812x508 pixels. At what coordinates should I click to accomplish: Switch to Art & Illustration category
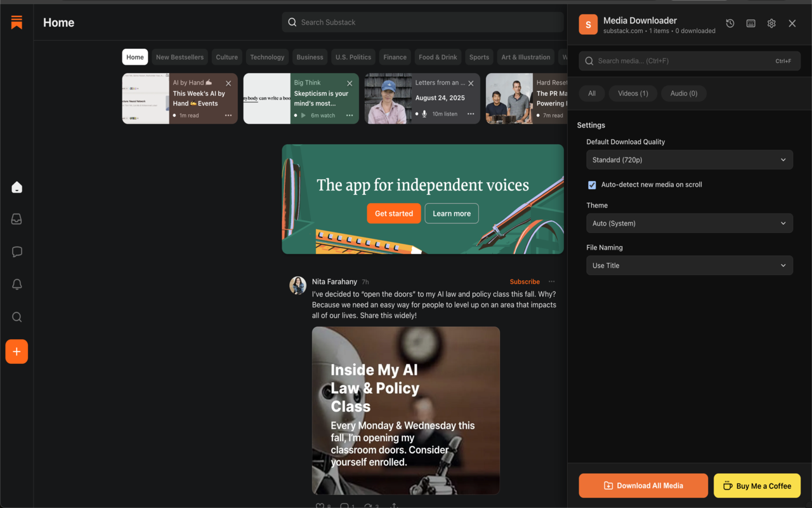pyautogui.click(x=526, y=57)
